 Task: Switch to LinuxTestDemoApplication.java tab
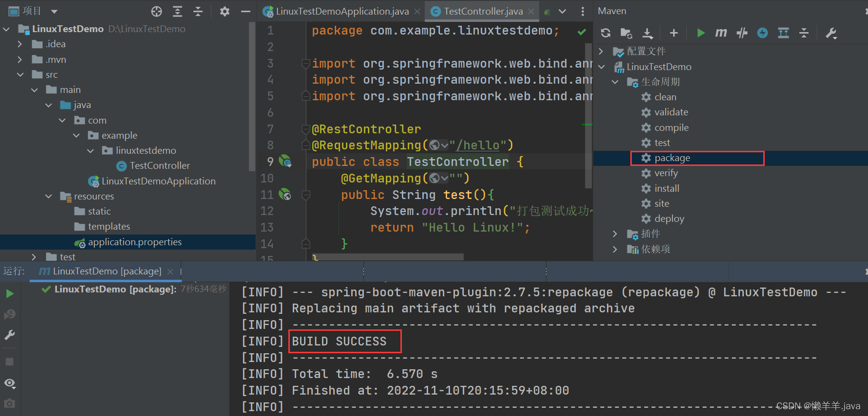point(342,11)
